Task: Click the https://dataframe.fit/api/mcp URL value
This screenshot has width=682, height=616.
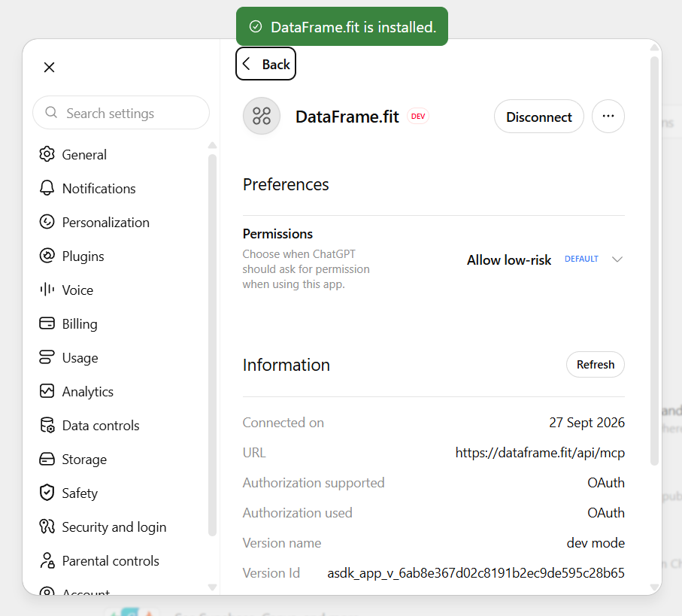Action: click(x=540, y=453)
